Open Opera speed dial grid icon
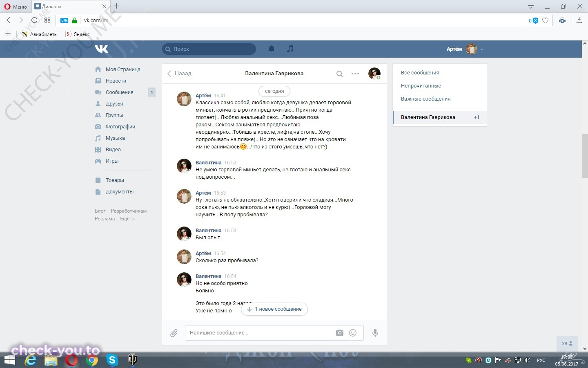 (47, 20)
